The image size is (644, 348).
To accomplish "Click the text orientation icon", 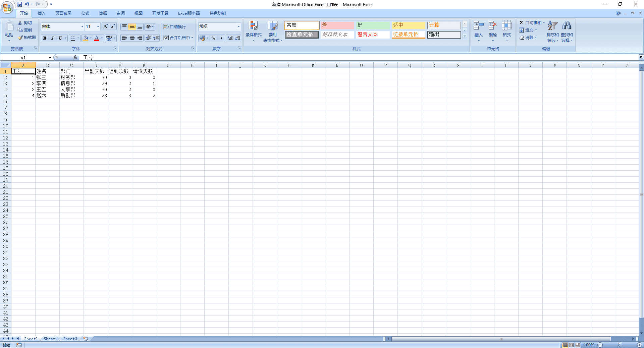I will (x=149, y=26).
